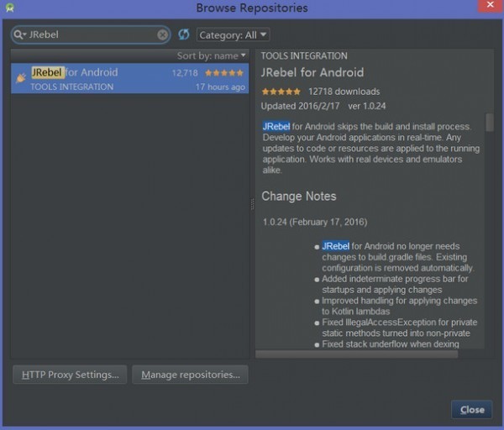Click the JRebel for Android details title

312,73
